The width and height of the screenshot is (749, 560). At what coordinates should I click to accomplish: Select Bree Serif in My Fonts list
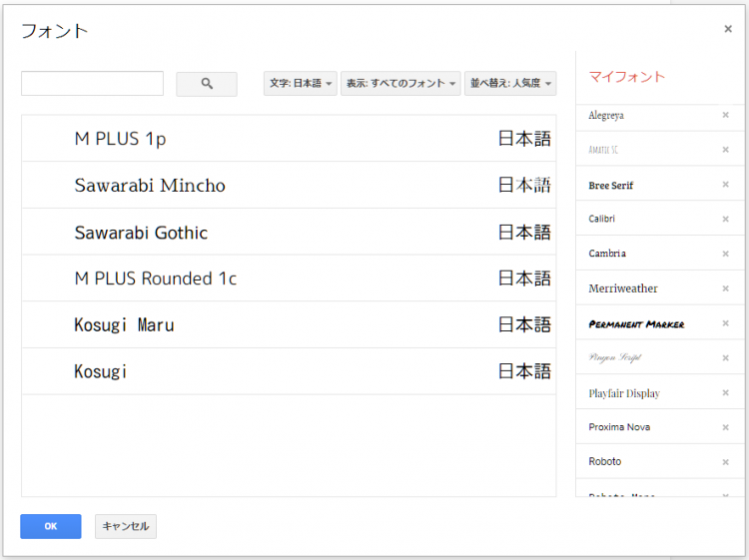[x=611, y=186]
